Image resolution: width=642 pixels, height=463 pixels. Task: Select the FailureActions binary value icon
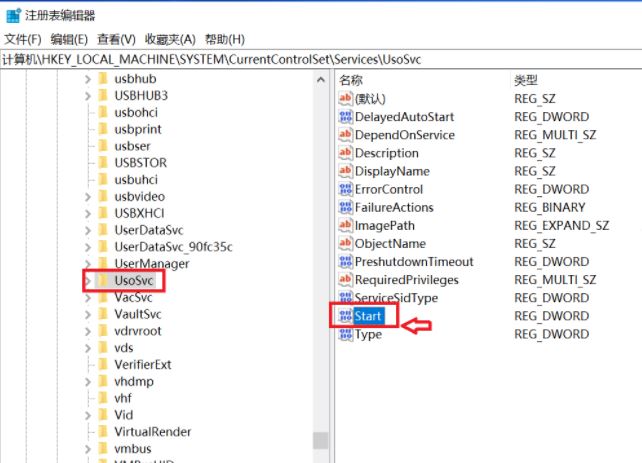[345, 207]
